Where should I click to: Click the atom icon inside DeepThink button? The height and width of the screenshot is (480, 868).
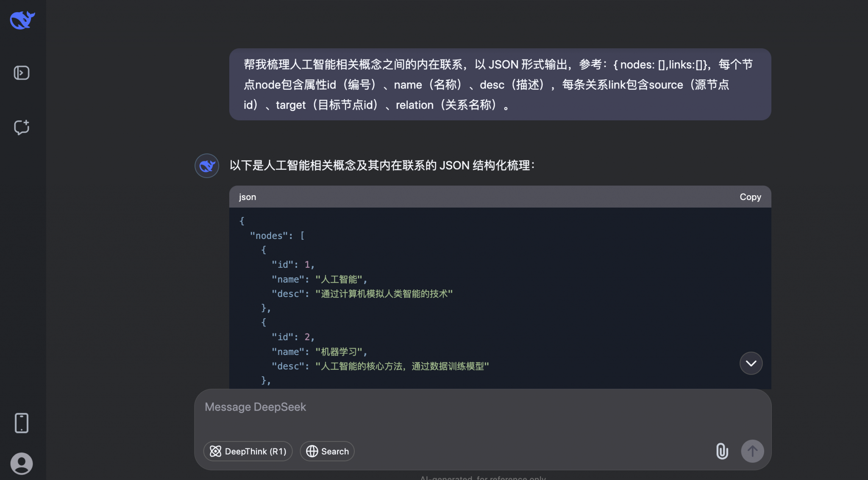tap(216, 451)
